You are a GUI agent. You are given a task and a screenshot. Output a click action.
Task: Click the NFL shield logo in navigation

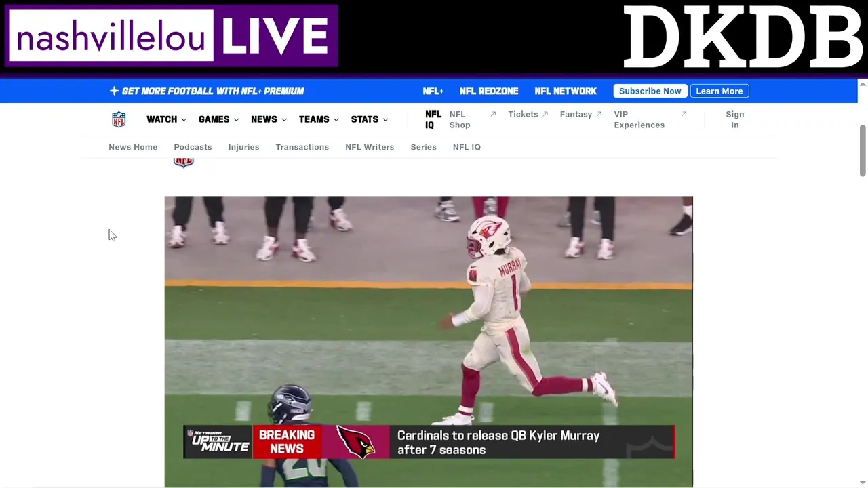tap(119, 119)
